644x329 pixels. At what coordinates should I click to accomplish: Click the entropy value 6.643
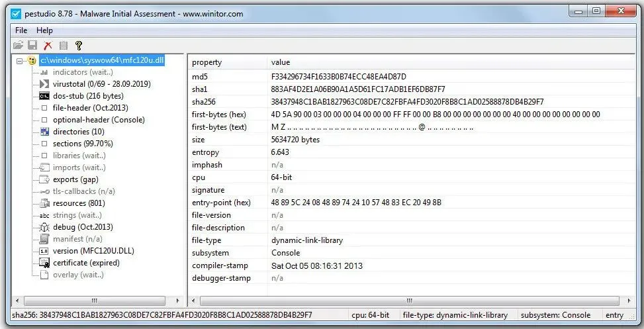click(280, 152)
